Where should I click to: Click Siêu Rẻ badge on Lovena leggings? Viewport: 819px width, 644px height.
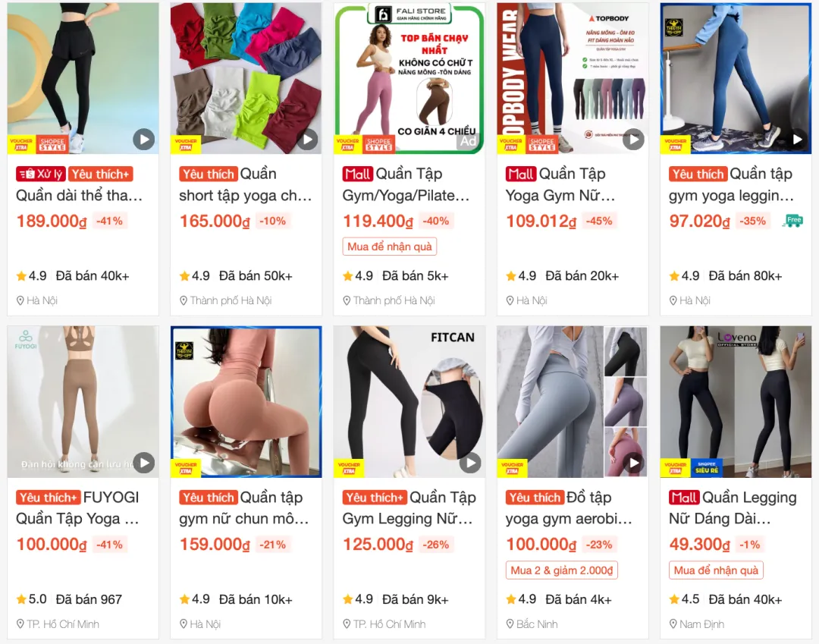(x=706, y=468)
